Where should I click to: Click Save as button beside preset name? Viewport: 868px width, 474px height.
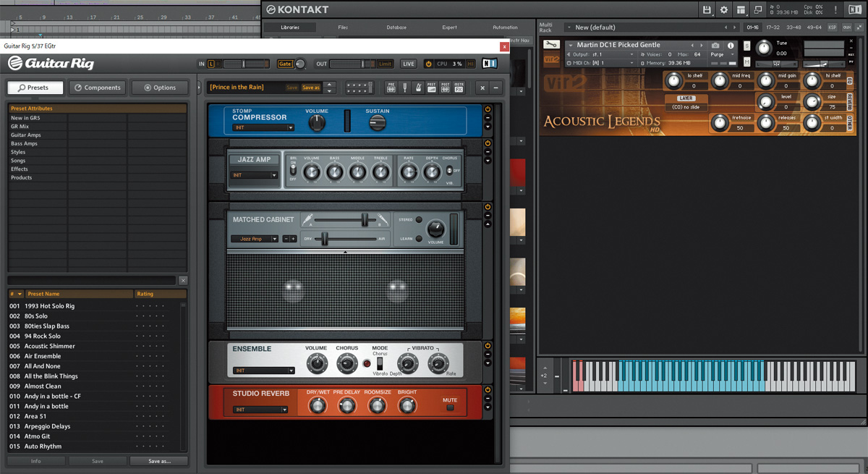[x=310, y=88]
